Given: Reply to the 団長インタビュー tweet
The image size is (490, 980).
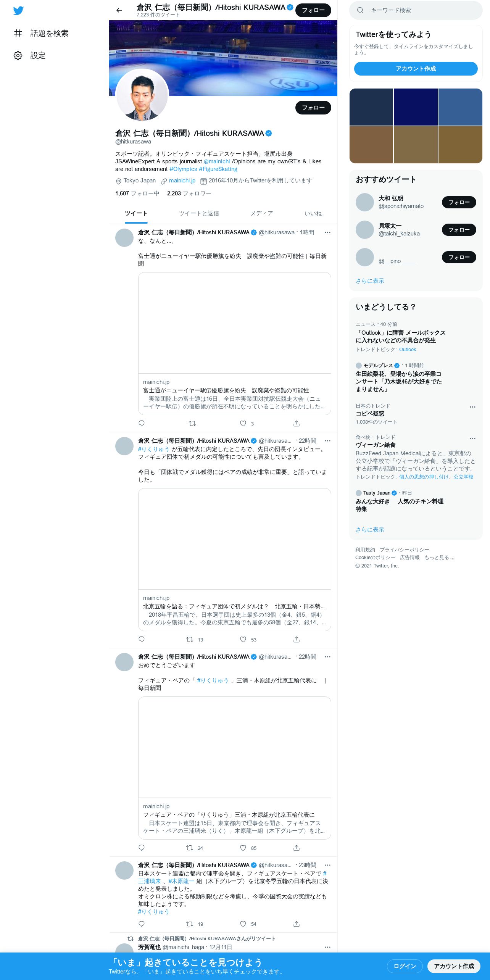Looking at the screenshot, I should (x=142, y=639).
